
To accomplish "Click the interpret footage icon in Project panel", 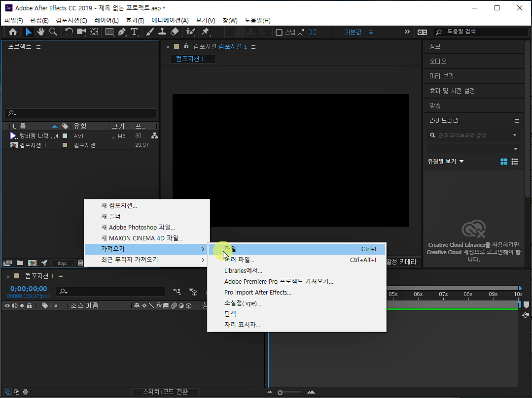I will tap(7, 263).
